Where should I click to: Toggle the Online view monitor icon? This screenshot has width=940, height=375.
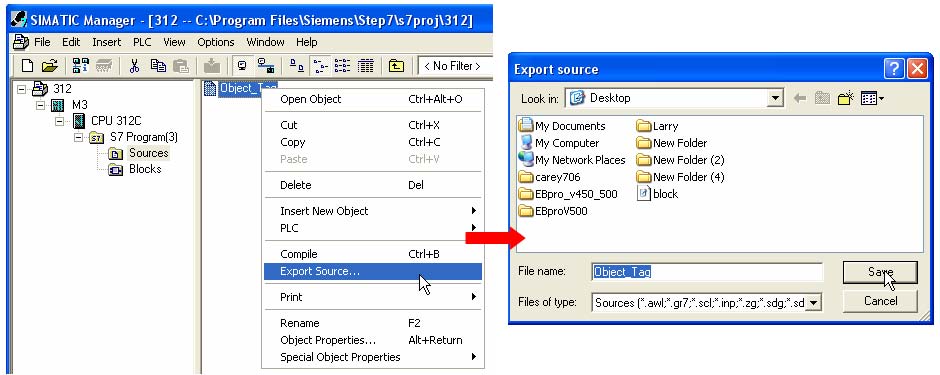click(242, 65)
